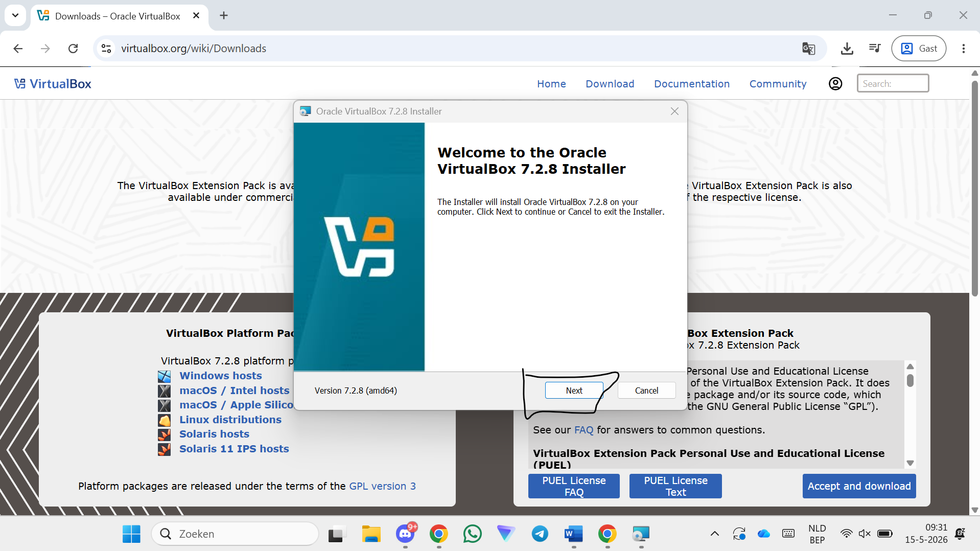This screenshot has width=980, height=551.
Task: Open the Chrome three-dot menu
Action: click(963, 49)
